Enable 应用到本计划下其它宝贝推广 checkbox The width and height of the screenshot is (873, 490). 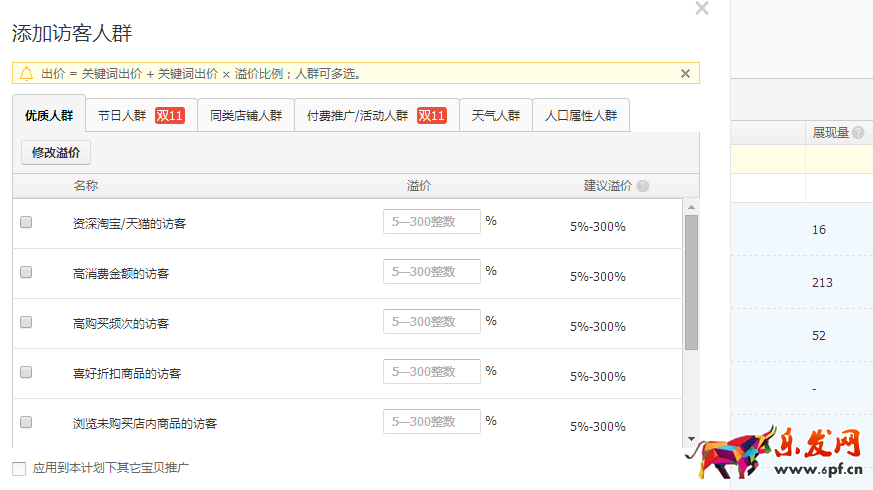(19, 468)
